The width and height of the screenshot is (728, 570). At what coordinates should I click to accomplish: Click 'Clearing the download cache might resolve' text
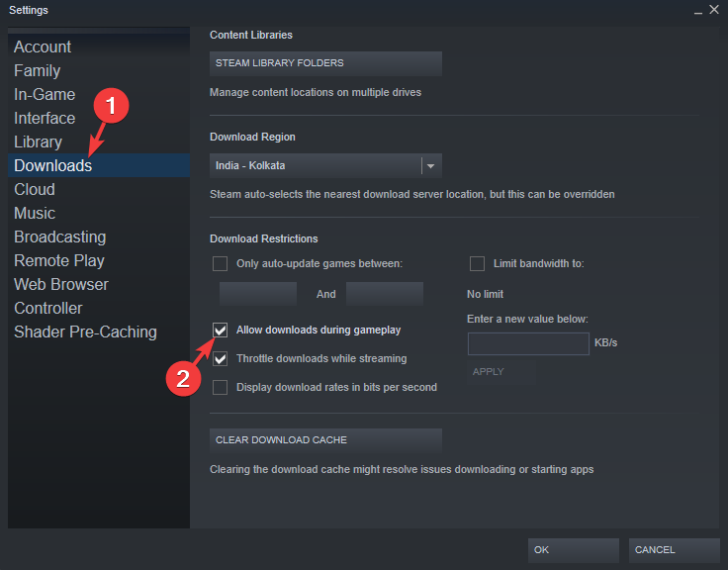coord(402,469)
